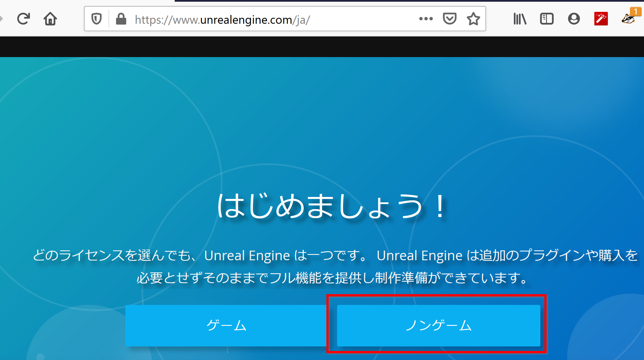The height and width of the screenshot is (360, 644).
Task: Reload the current page
Action: tap(23, 19)
